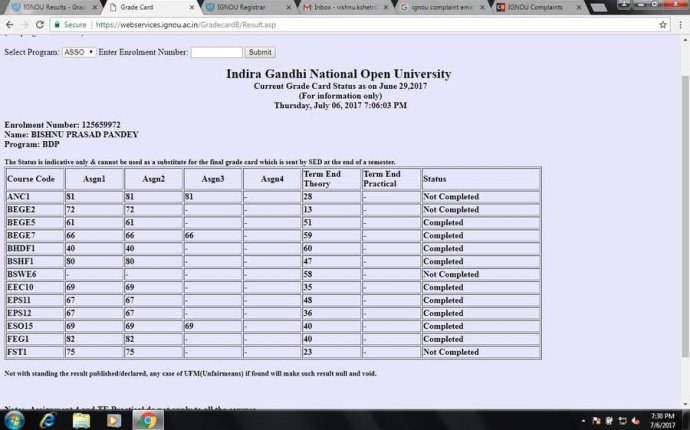Image resolution: width=690 pixels, height=430 pixels.
Task: Click the BEGE5 course code cell
Action: coord(35,222)
